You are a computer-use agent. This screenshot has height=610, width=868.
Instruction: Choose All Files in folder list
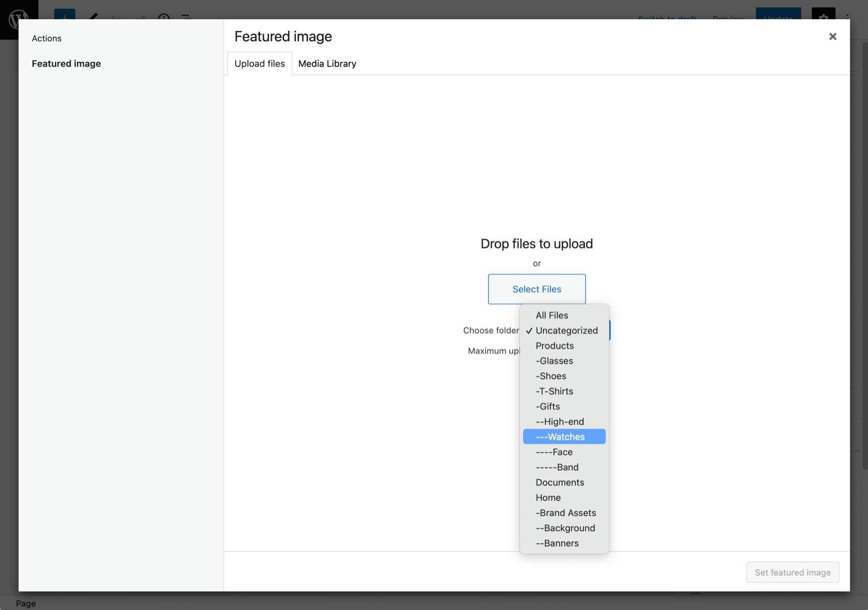pos(564,315)
